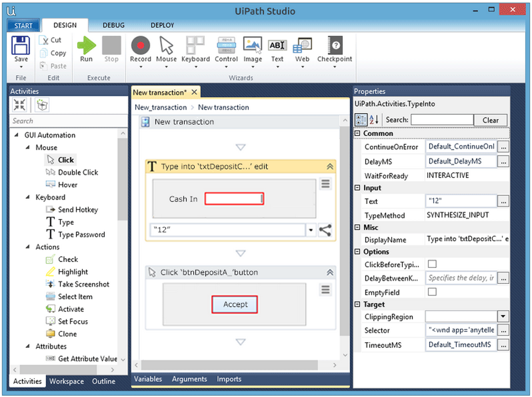Collapse the Target properties section
532x397 pixels.
[x=357, y=304]
